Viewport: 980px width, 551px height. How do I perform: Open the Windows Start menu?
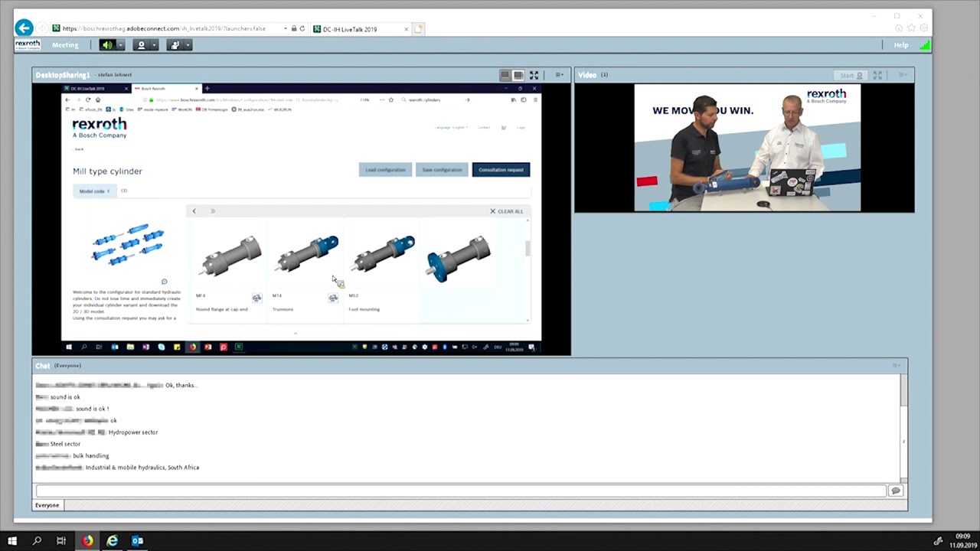point(12,541)
